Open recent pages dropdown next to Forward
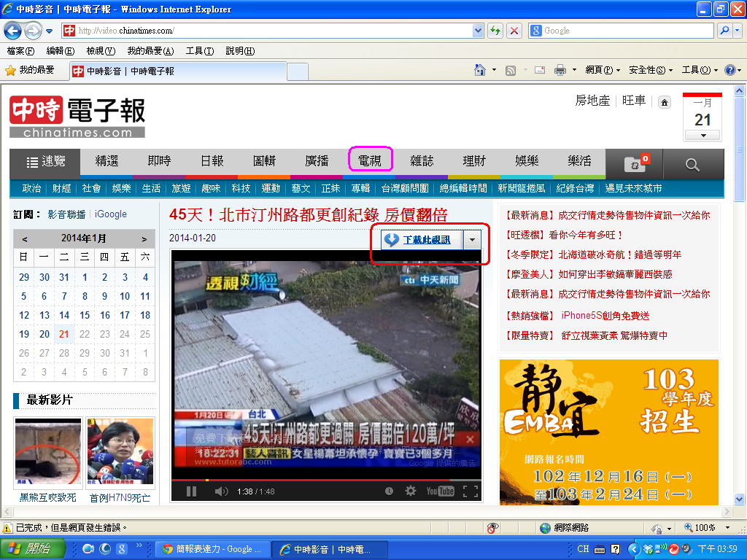Image resolution: width=747 pixels, height=560 pixels. tap(49, 31)
